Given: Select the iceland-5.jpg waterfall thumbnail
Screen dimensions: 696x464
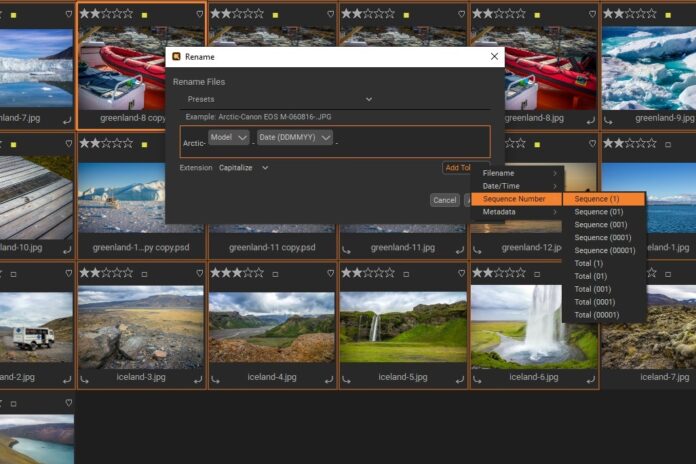Looking at the screenshot, I should [x=403, y=327].
